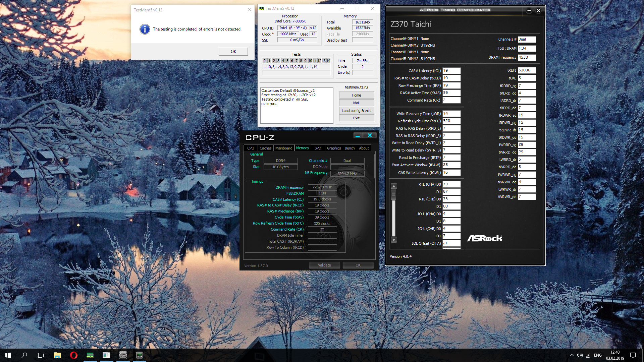Open the volume speaker tray icon
Image resolution: width=644 pixels, height=362 pixels.
pos(580,355)
